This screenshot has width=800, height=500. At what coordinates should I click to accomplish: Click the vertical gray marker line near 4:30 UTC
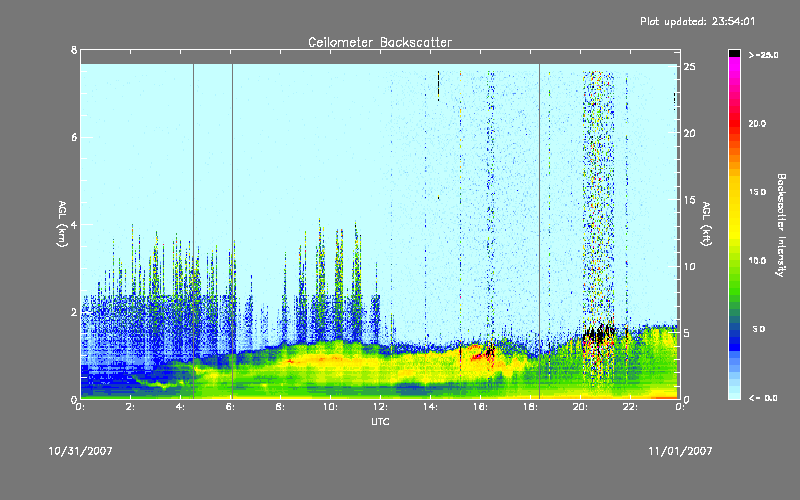click(x=193, y=231)
